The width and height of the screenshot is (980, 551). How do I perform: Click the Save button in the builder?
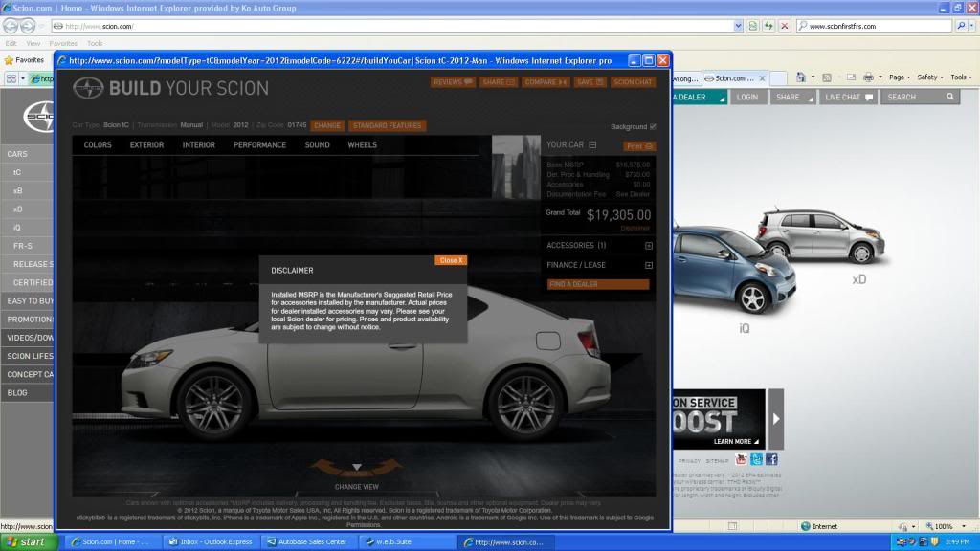point(590,82)
